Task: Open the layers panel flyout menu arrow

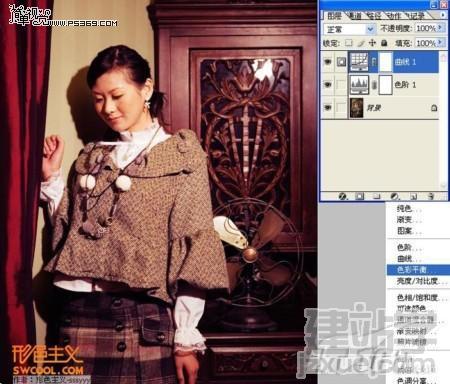Action: point(443,15)
